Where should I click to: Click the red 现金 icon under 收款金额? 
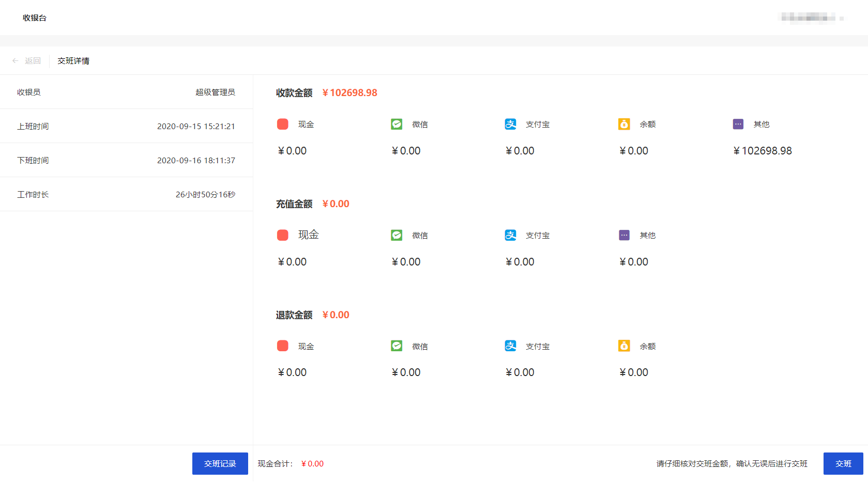[x=282, y=124]
